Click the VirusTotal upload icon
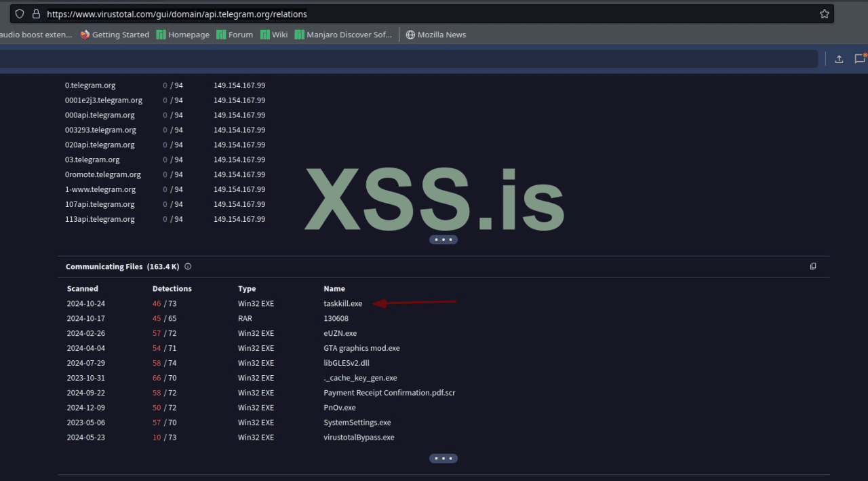The height and width of the screenshot is (481, 868). click(839, 59)
